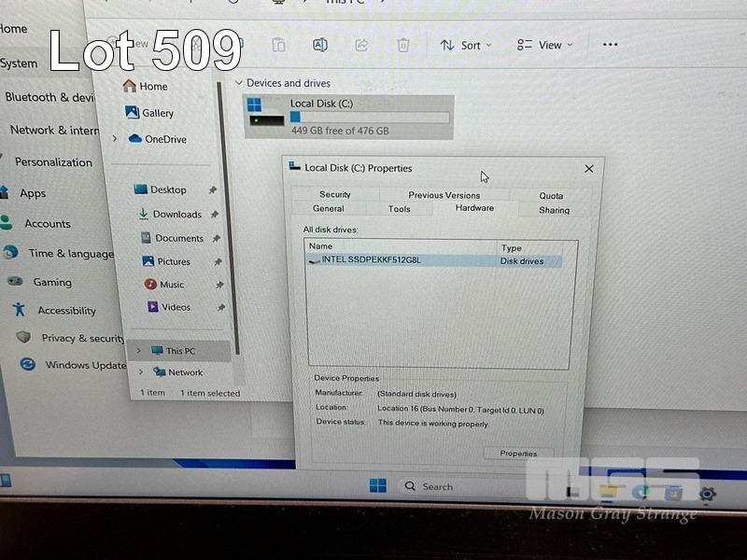The image size is (747, 560).
Task: Close the Local Disk Properties dialog
Action: [588, 169]
